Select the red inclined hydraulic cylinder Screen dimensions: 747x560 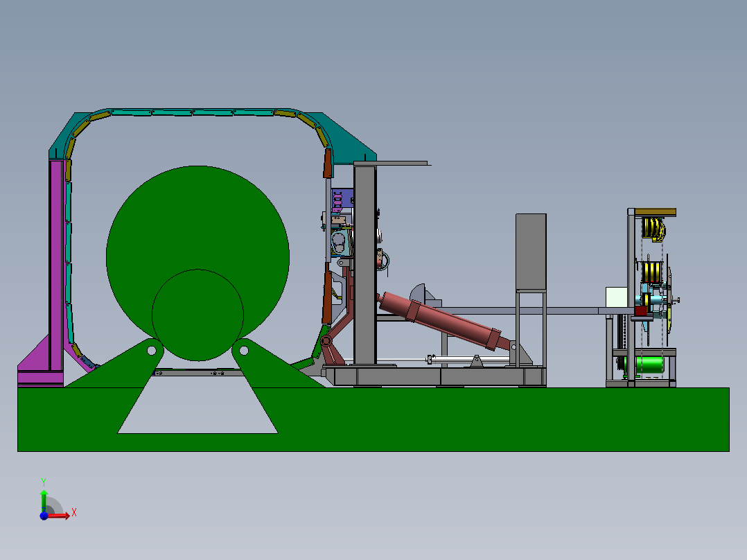click(x=441, y=320)
